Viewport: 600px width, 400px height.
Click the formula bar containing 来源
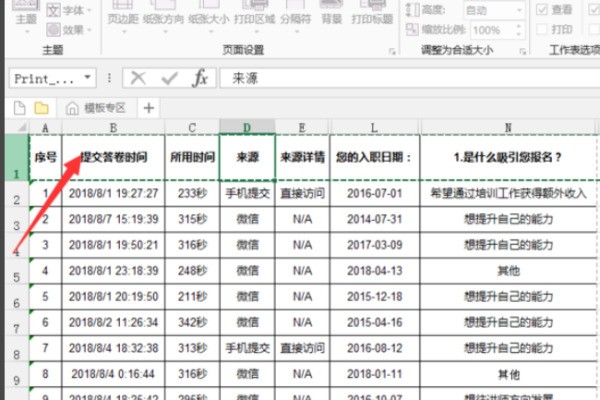pyautogui.click(x=409, y=78)
